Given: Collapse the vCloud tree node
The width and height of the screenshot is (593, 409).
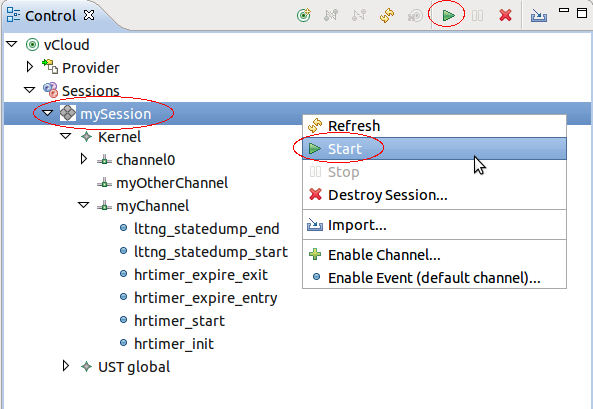Looking at the screenshot, I should click(12, 44).
